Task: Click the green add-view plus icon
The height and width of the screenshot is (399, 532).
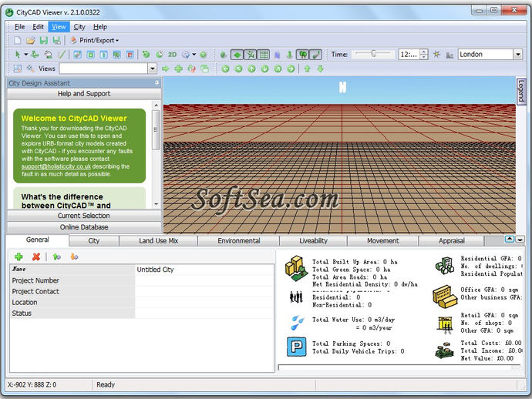Action: pos(178,69)
